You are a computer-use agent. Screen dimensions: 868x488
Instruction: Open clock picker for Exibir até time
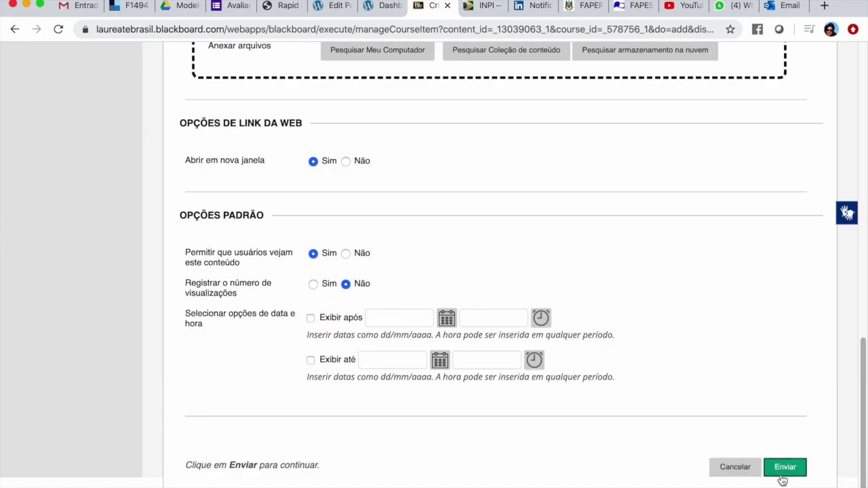pos(534,360)
